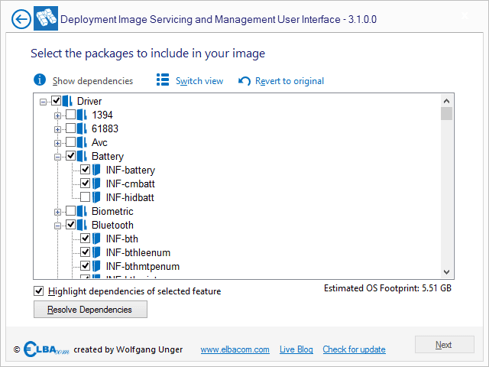
Task: Click the package list scroll-up arrow
Action: 447,101
